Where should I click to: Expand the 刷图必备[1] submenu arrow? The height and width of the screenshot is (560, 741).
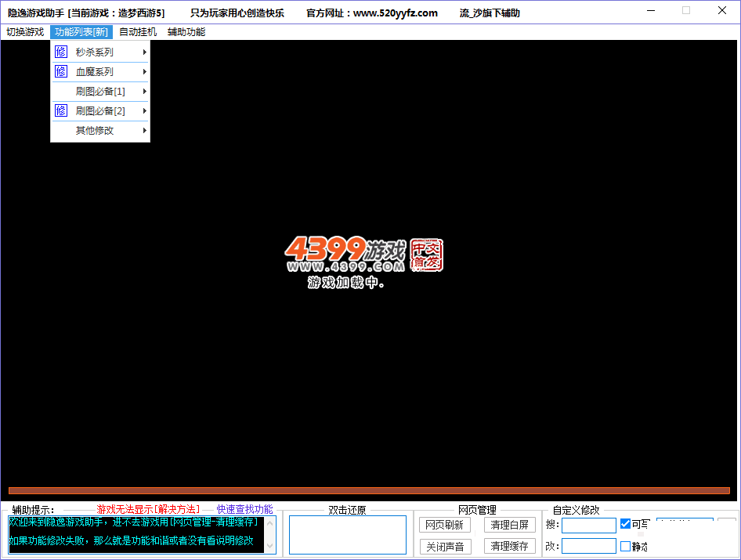click(145, 91)
